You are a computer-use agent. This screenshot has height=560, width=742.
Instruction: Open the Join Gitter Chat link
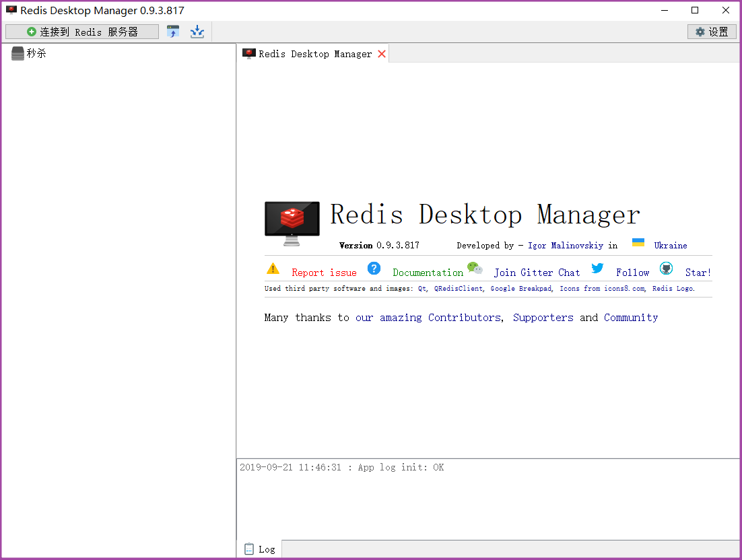(537, 273)
